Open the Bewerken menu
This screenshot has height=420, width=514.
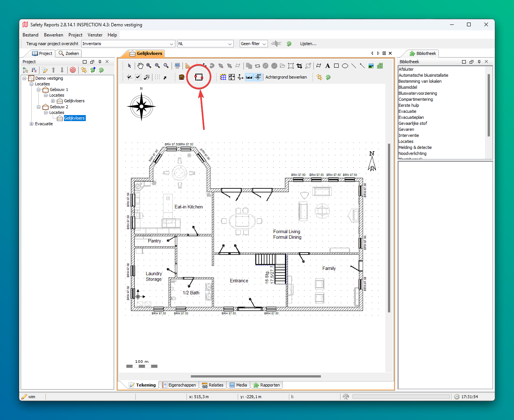[53, 35]
